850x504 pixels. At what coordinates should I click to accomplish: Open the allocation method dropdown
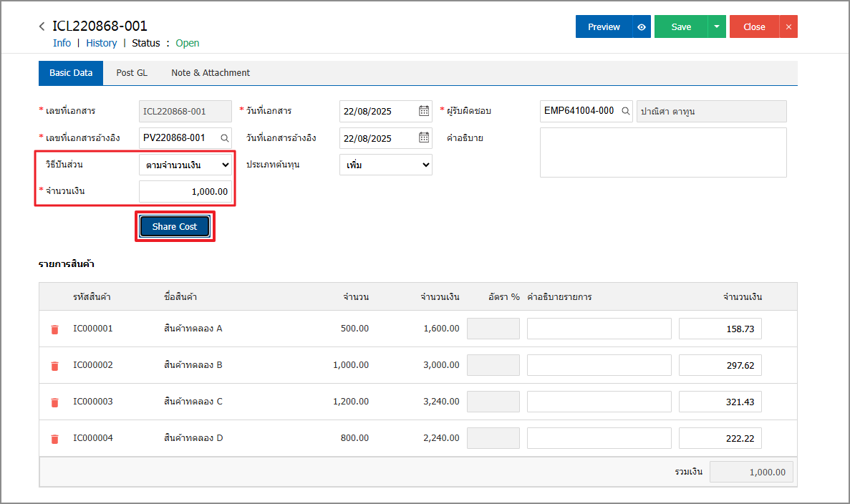tap(185, 165)
